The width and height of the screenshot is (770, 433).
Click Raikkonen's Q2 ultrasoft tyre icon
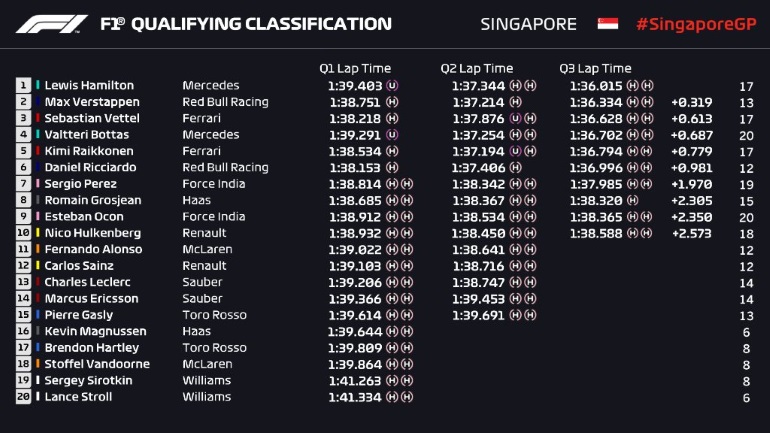coord(515,151)
